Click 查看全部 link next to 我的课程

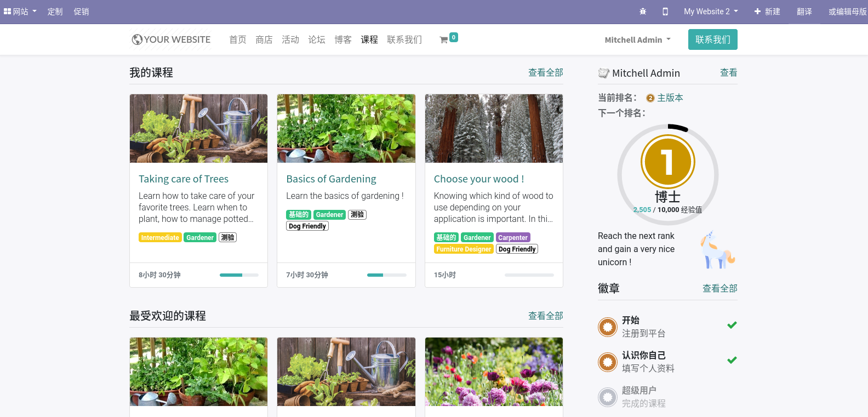click(x=545, y=73)
